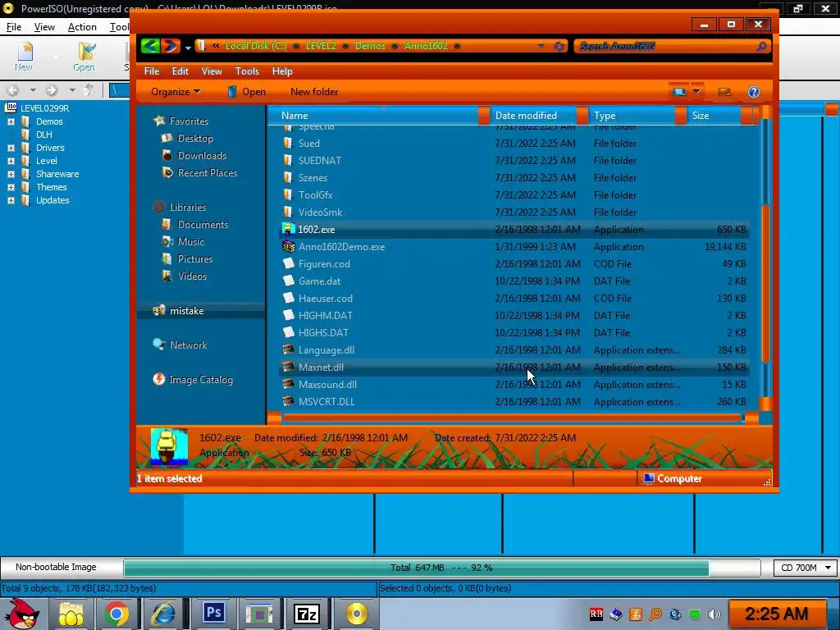
Task: Click the Forward arrow in Explorer
Action: 171,46
